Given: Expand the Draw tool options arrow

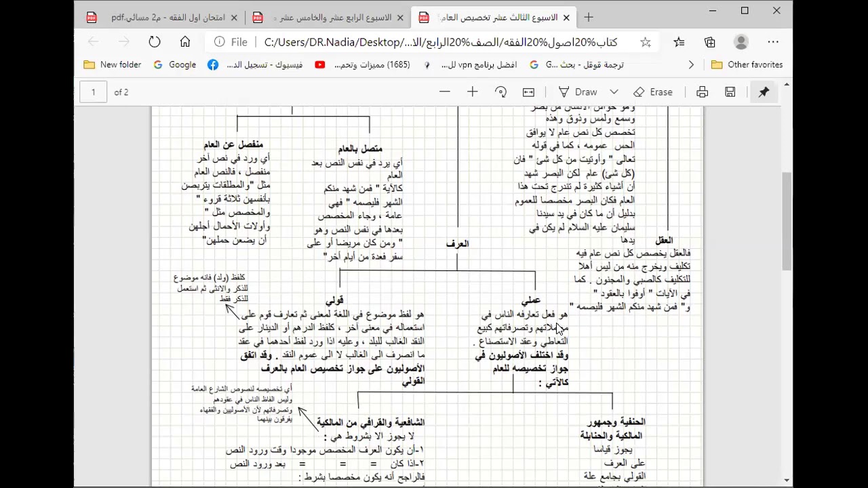Looking at the screenshot, I should 614,92.
